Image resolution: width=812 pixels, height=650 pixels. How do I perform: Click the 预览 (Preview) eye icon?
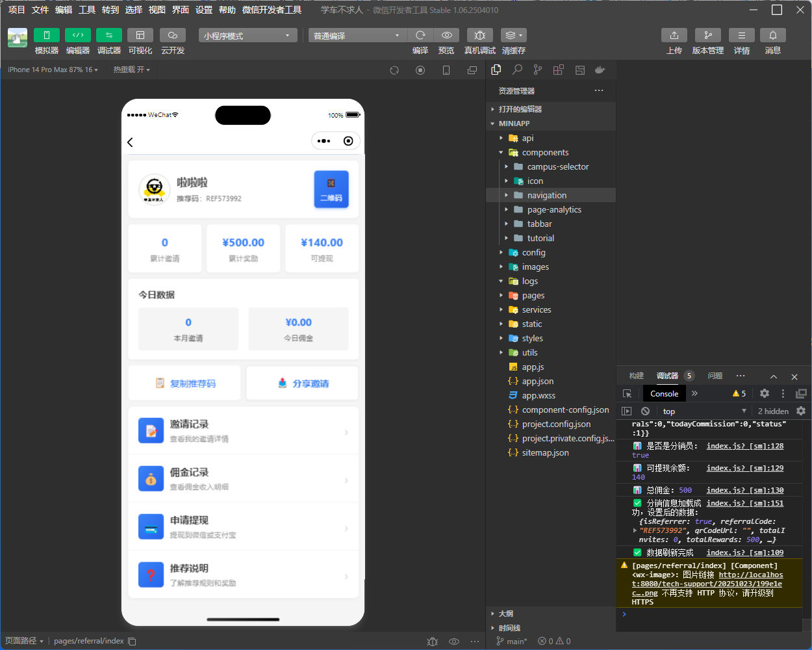(x=446, y=35)
